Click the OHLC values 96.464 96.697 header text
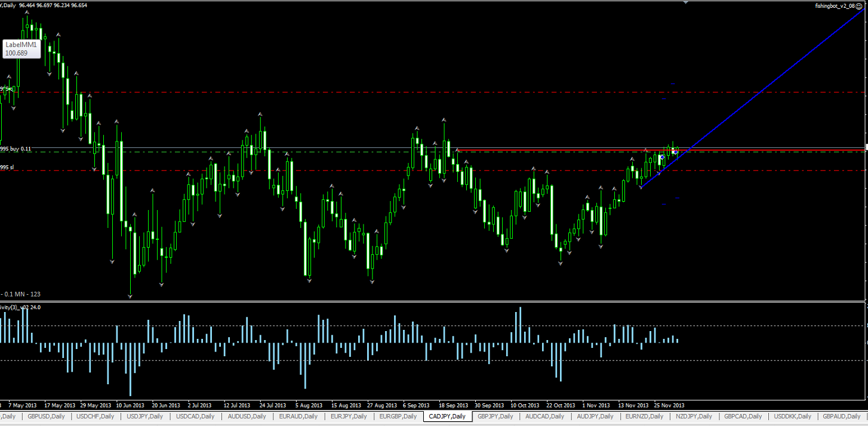The image size is (868, 426). click(53, 5)
